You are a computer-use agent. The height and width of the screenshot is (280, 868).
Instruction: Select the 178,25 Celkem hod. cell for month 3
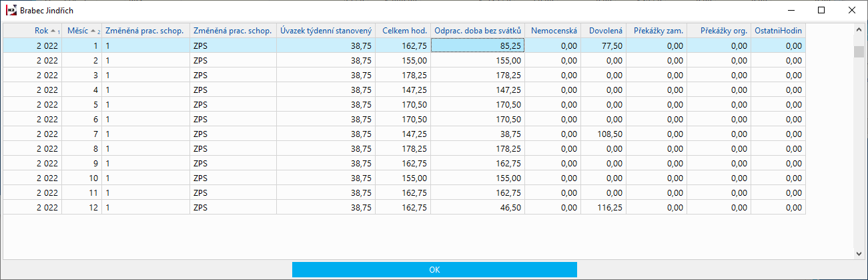pos(403,75)
